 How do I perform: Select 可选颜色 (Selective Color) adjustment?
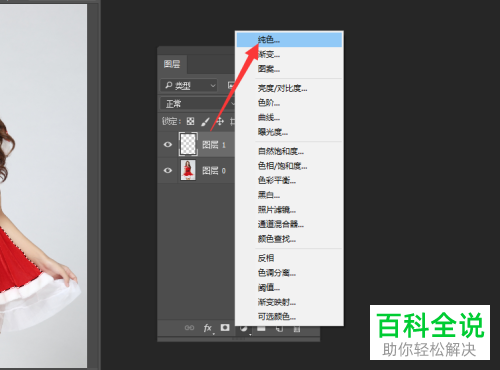289,316
